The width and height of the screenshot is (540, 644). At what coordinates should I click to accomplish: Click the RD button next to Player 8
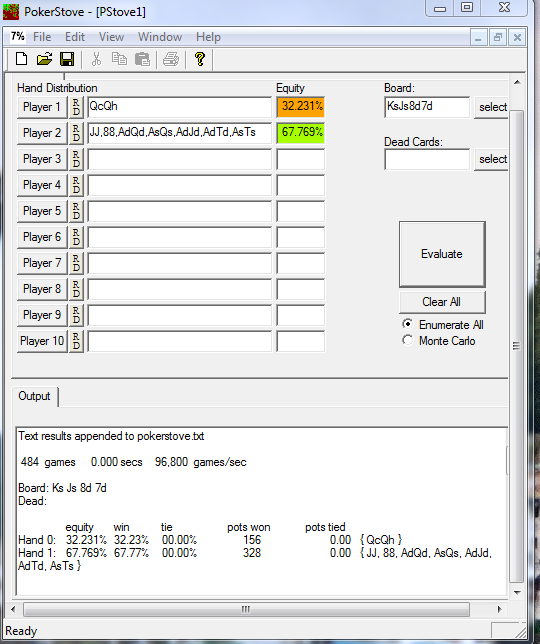click(x=76, y=289)
